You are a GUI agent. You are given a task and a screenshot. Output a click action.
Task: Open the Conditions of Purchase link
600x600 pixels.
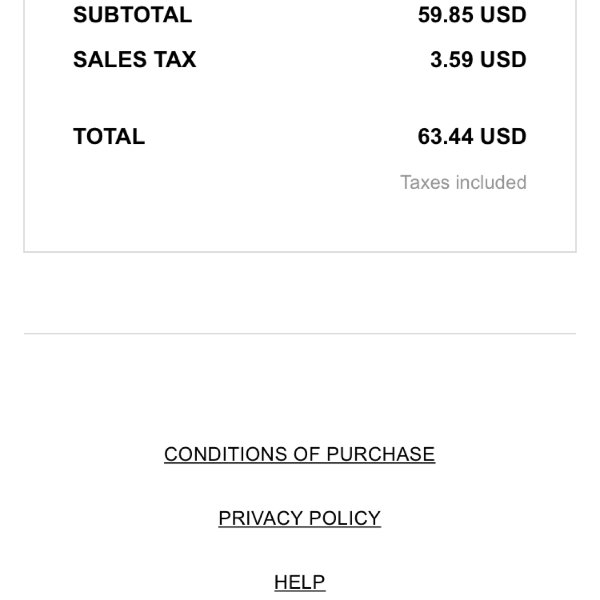coord(300,454)
